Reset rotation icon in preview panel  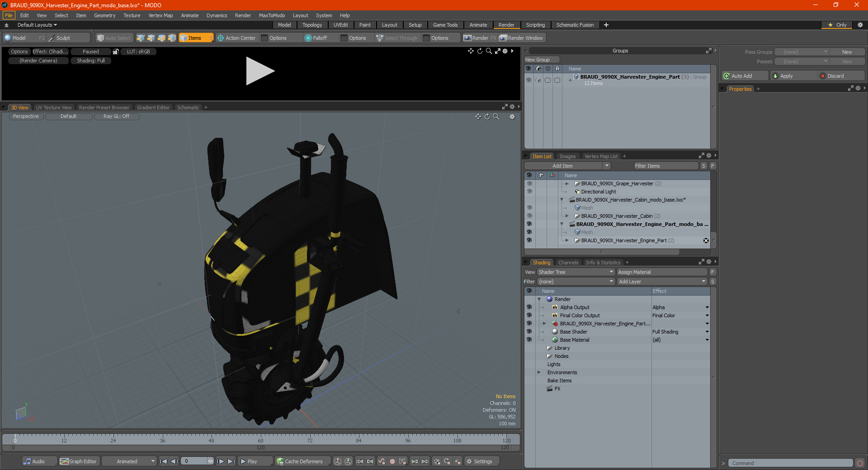click(x=480, y=51)
